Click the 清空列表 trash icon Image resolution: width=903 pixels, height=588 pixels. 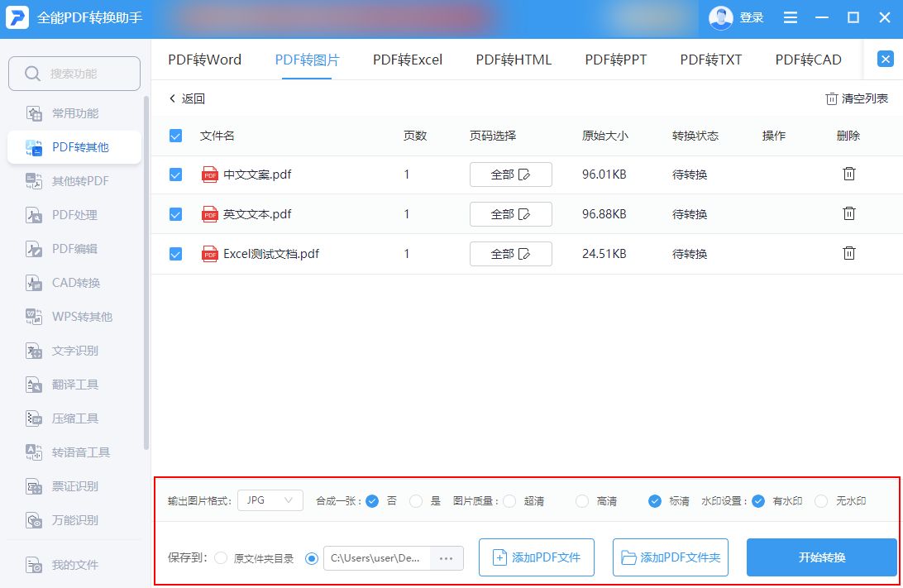[x=831, y=99]
